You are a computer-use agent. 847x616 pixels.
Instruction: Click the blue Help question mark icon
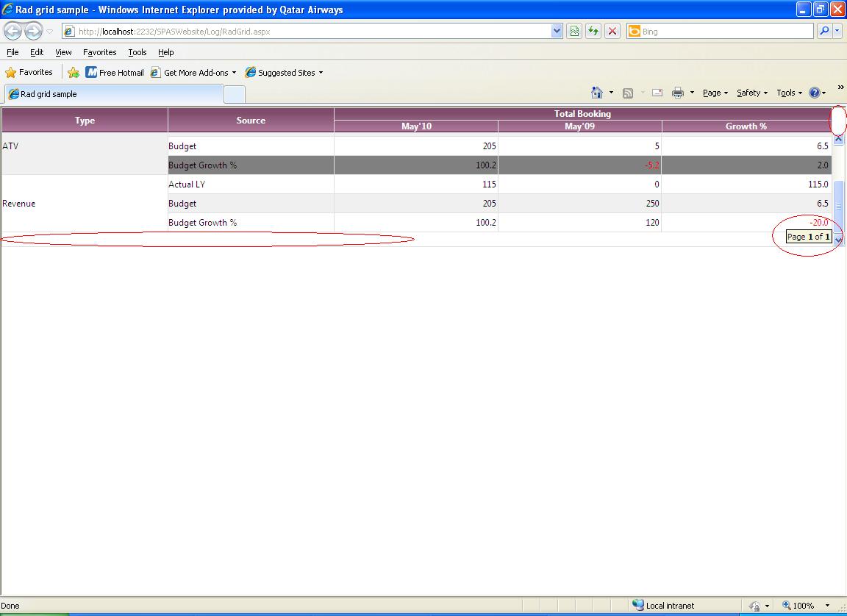coord(815,93)
